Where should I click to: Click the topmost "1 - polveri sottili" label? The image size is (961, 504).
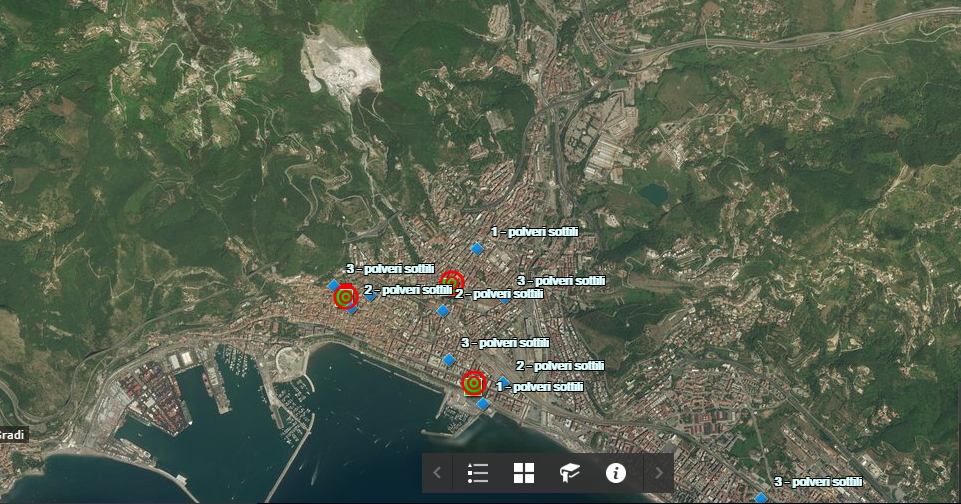tap(536, 232)
